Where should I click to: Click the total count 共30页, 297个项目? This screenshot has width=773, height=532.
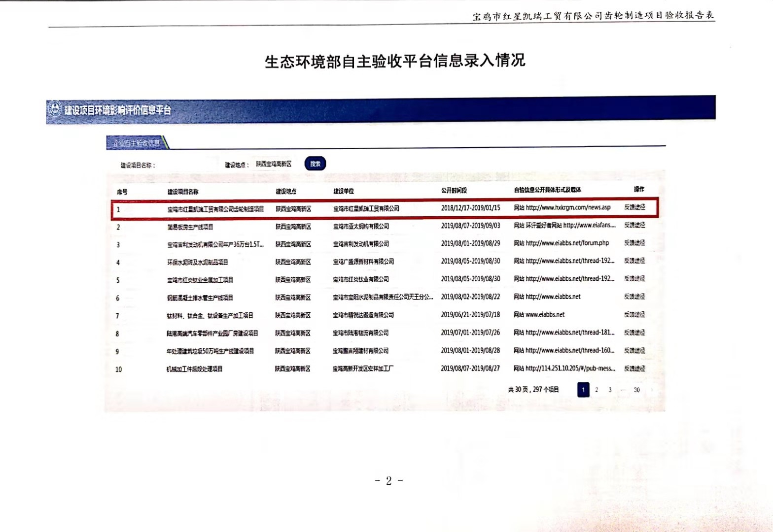tap(533, 390)
